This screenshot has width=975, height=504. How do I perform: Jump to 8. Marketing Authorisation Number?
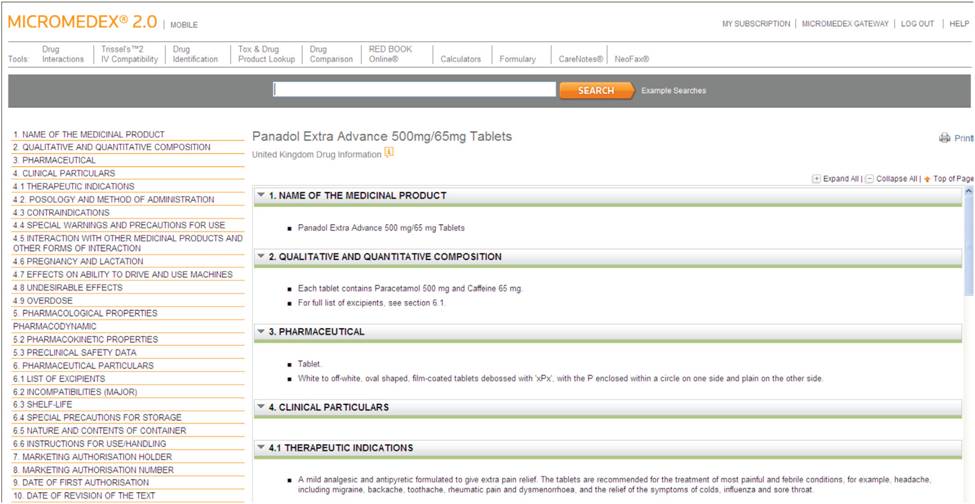click(93, 470)
